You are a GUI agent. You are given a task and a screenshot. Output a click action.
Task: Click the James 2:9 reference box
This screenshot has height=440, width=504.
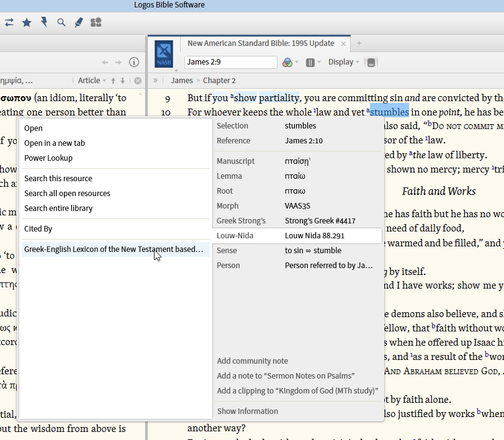coord(231,62)
